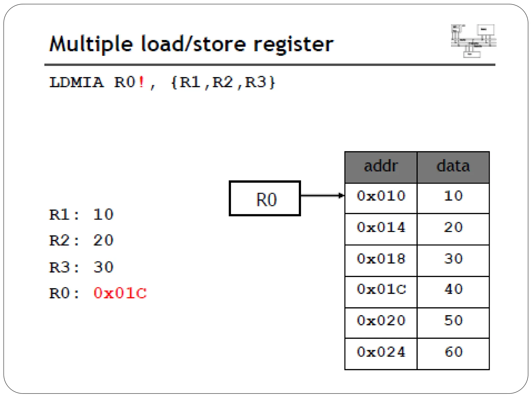This screenshot has width=532, height=399.
Task: Click the R0 pointer box
Action: [x=265, y=198]
